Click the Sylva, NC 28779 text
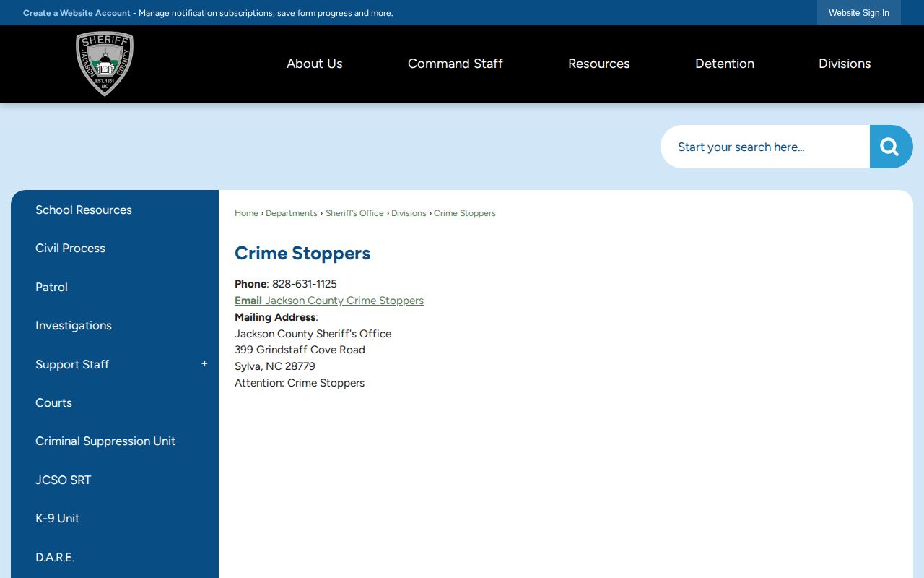924x578 pixels. pos(275,366)
